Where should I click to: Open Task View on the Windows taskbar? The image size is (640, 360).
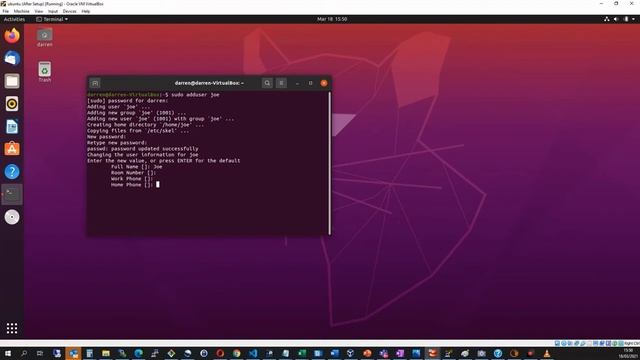click(x=40, y=353)
